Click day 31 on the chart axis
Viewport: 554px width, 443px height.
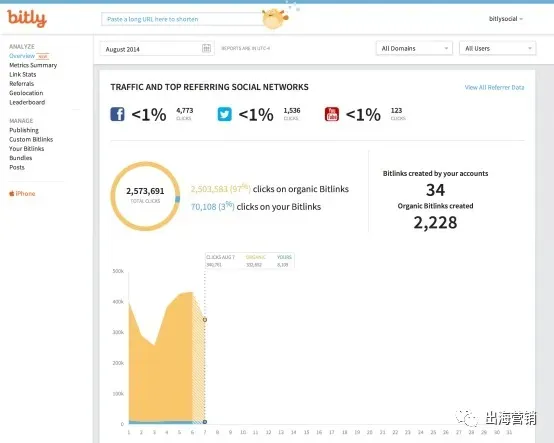pos(509,432)
